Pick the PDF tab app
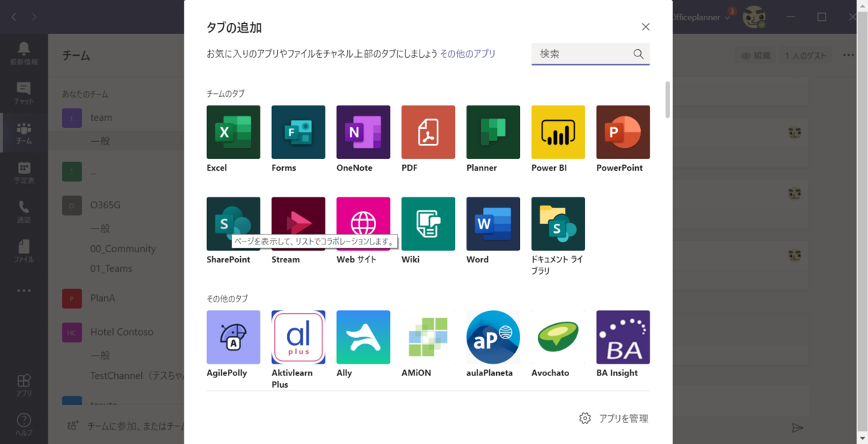The height and width of the screenshot is (444, 868). coord(428,132)
